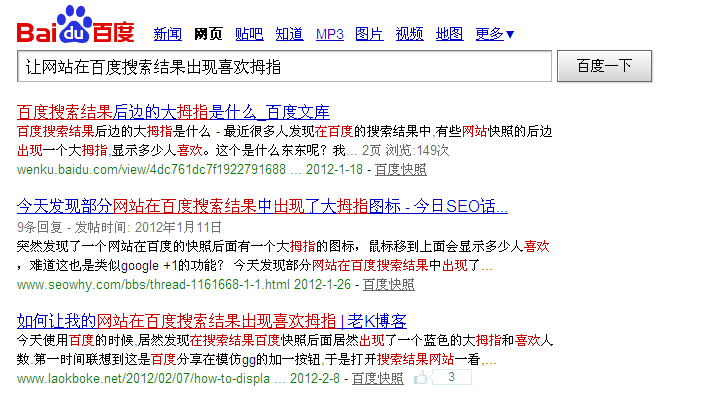Click the Baidu logo
Viewport: 710px width, 395px height.
(x=75, y=24)
